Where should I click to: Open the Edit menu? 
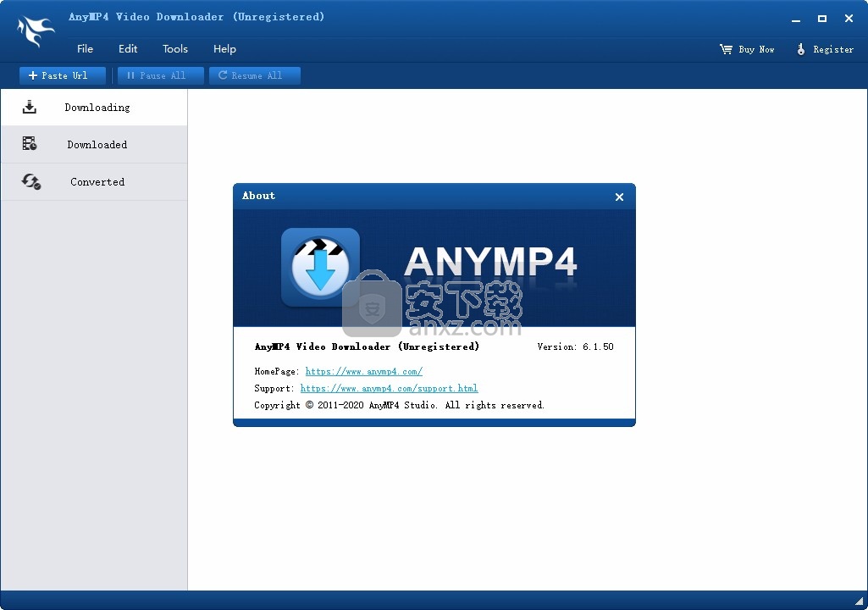click(x=128, y=49)
